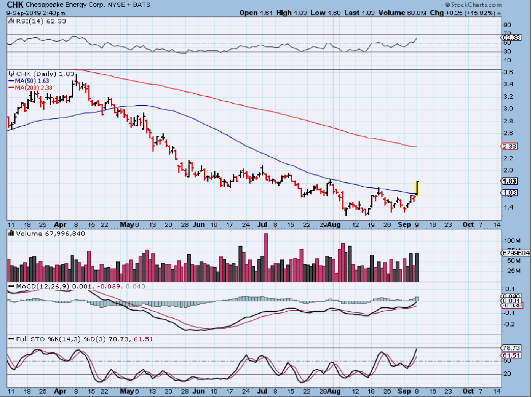Click the 0.1 label on MACD axis
This screenshot has height=397, width=532.
tap(510, 289)
